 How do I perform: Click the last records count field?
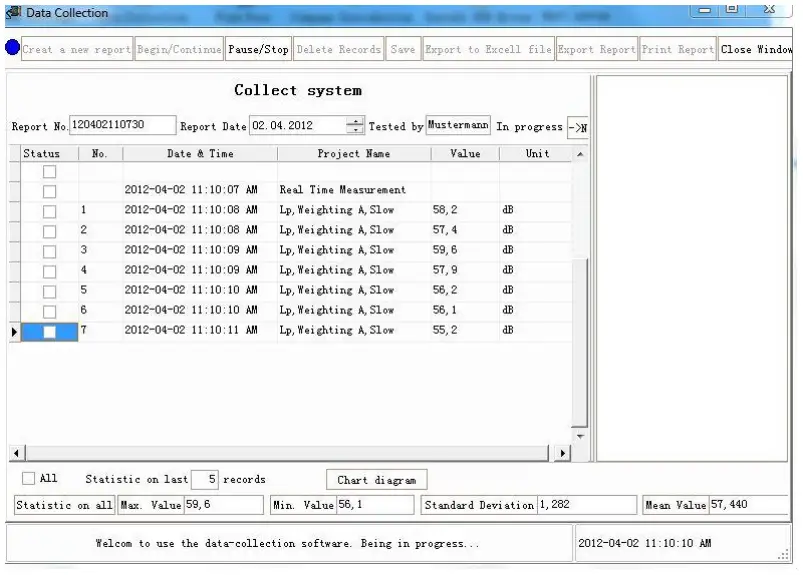[205, 479]
